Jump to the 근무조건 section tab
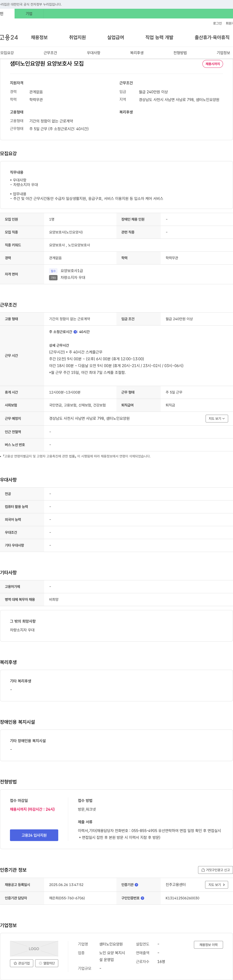 (x=50, y=53)
